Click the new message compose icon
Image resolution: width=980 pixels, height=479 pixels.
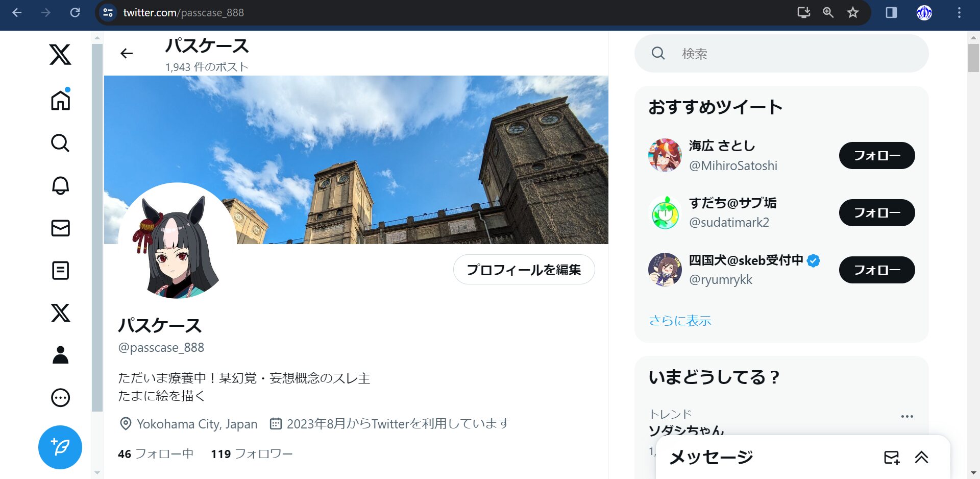click(891, 457)
